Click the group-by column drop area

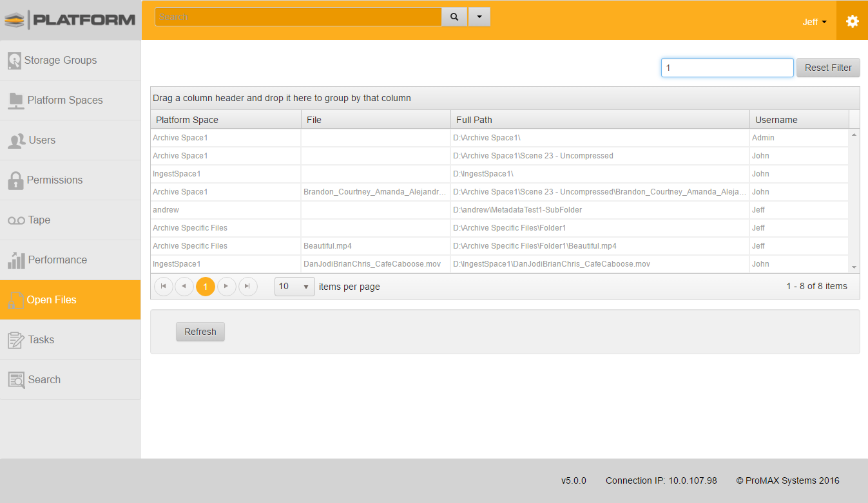[505, 99]
